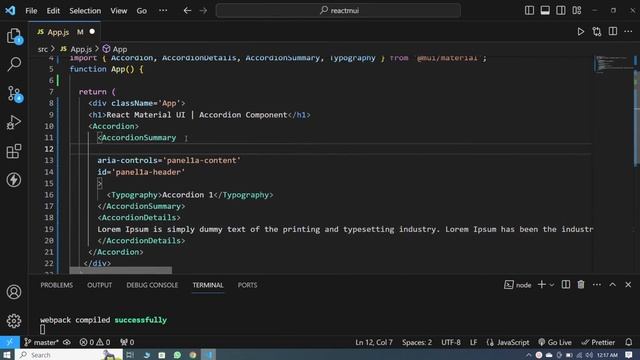This screenshot has height=360, width=640.
Task: Open the View menu
Action: click(119, 11)
